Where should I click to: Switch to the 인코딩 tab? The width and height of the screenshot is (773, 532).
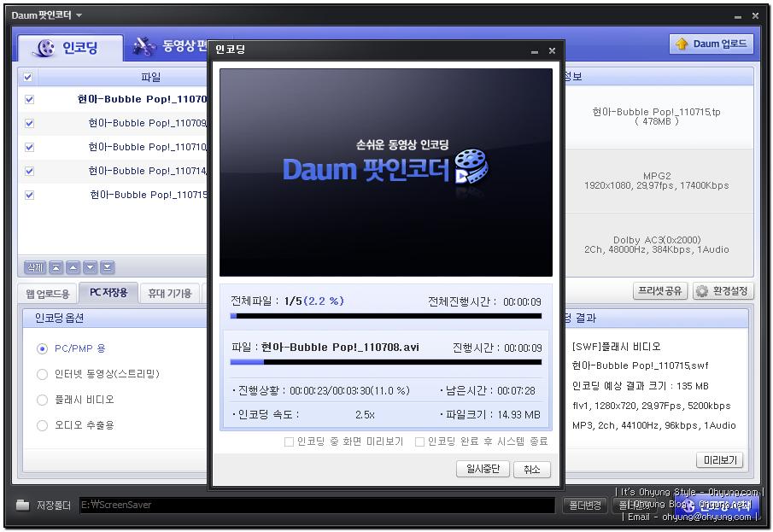(70, 48)
